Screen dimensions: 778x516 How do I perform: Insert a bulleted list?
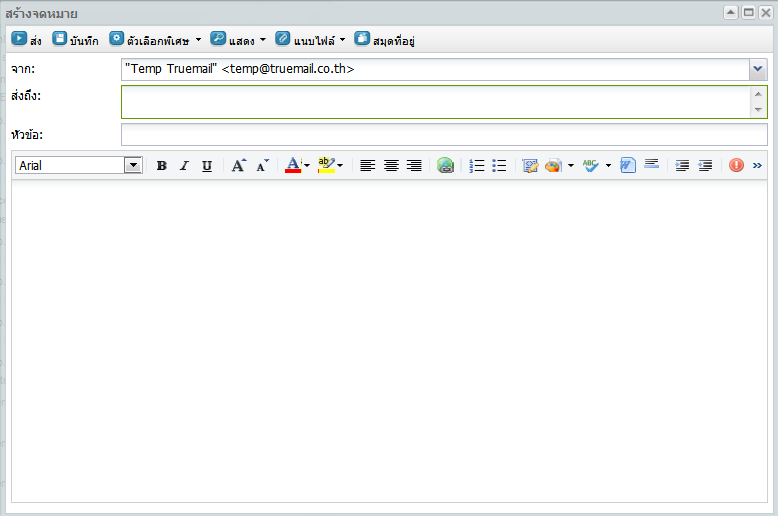(499, 166)
